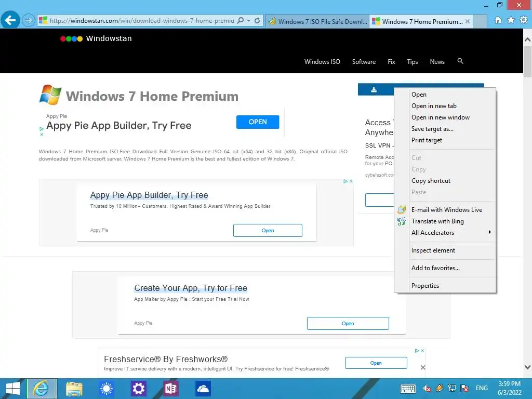Open Favorites star icon
The height and width of the screenshot is (399, 532).
(511, 20)
